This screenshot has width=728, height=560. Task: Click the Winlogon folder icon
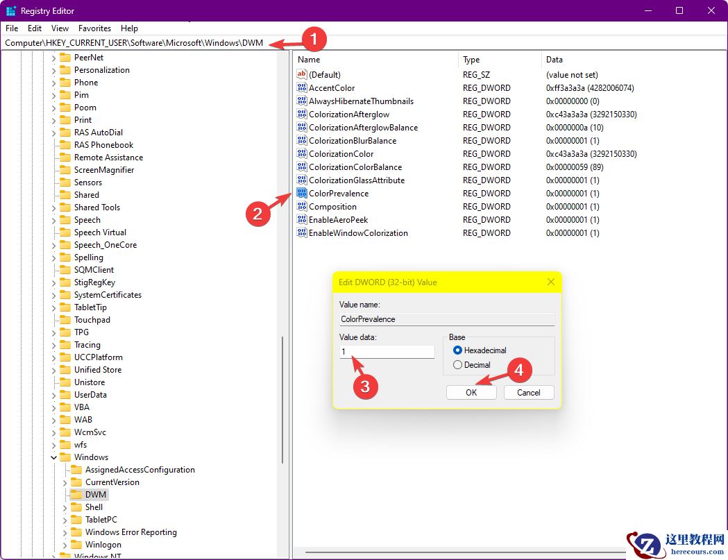[76, 545]
